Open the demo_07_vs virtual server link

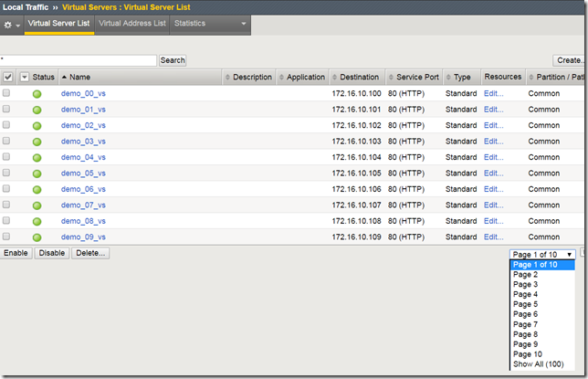[x=83, y=205]
